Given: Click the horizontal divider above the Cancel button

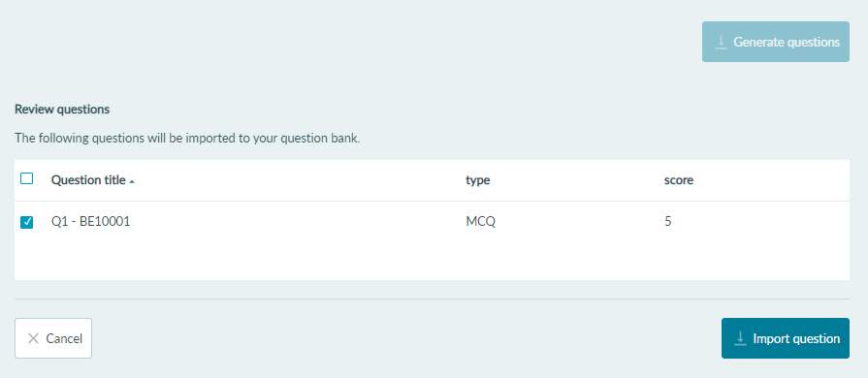Looking at the screenshot, I should click(x=432, y=299).
